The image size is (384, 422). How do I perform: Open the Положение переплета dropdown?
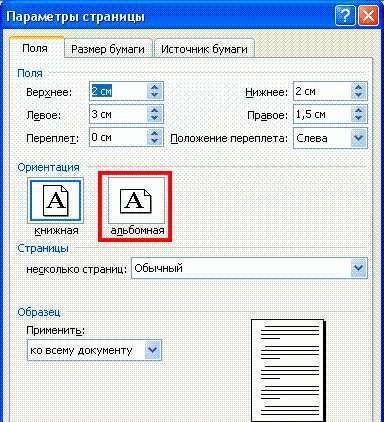click(x=330, y=138)
